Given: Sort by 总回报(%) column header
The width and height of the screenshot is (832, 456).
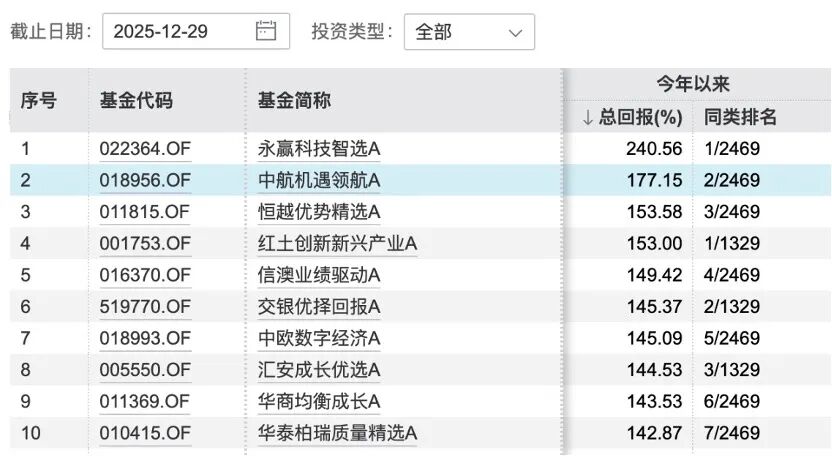Looking at the screenshot, I should [632, 117].
